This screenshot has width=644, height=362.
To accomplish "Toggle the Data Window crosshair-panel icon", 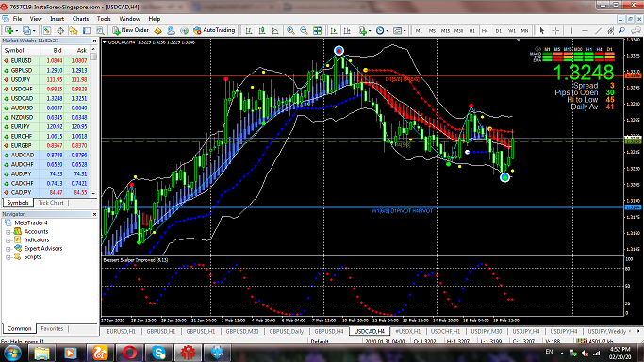I will (60, 30).
